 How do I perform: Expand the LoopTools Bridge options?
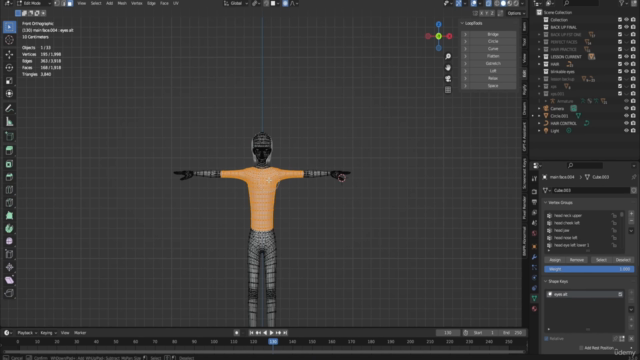tap(465, 34)
